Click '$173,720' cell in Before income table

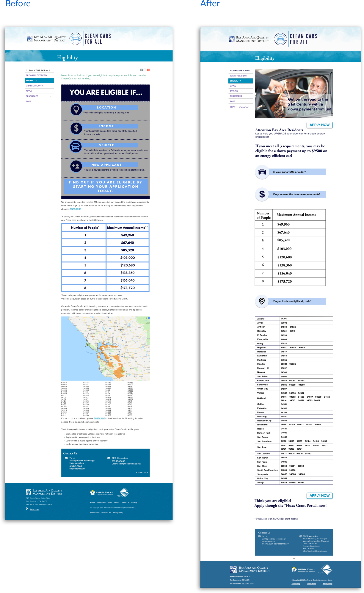pyautogui.click(x=128, y=288)
